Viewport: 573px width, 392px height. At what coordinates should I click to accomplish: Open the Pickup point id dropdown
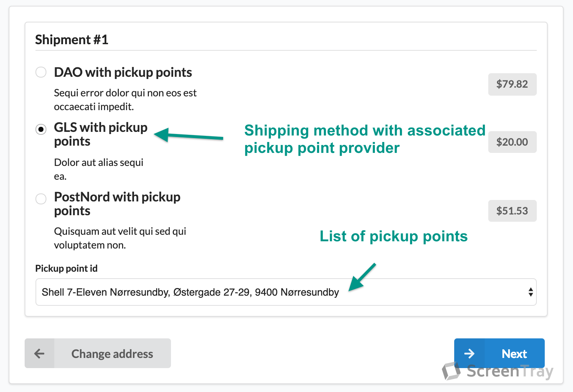[x=285, y=292]
